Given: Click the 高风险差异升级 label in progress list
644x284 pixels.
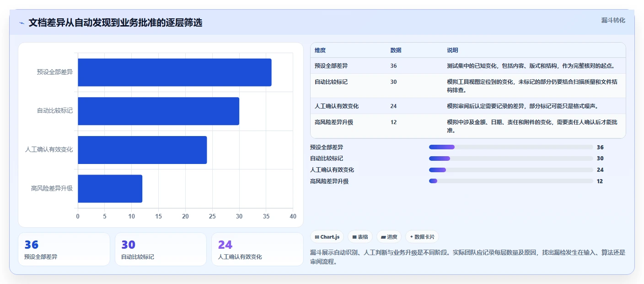Looking at the screenshot, I should 329,181.
